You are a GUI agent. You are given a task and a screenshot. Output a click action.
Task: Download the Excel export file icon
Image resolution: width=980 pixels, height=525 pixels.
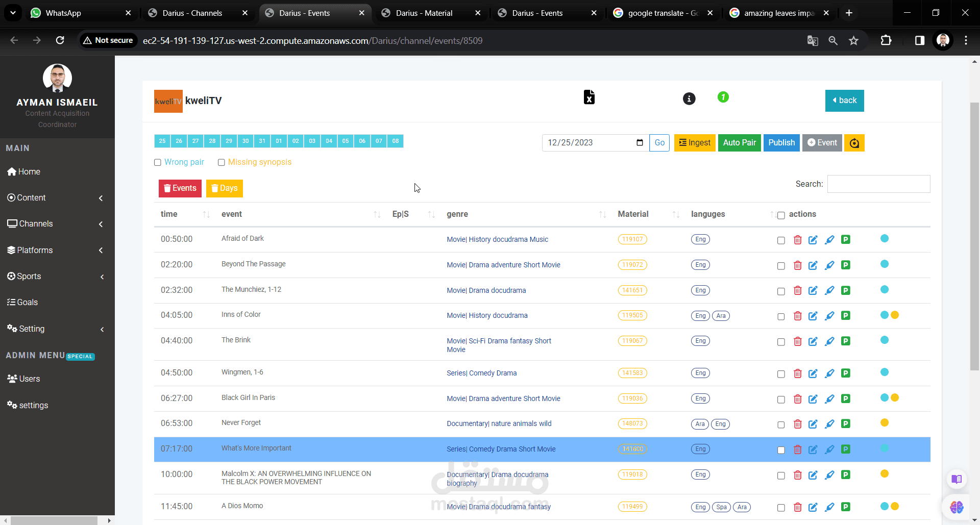click(589, 97)
